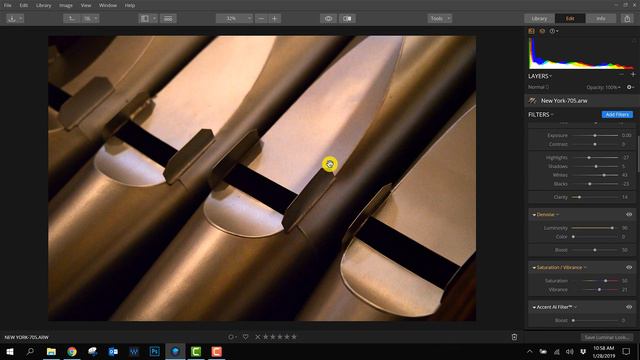Click the quick preview eye icon in the toolbar
The width and height of the screenshot is (640, 360).
point(328,18)
